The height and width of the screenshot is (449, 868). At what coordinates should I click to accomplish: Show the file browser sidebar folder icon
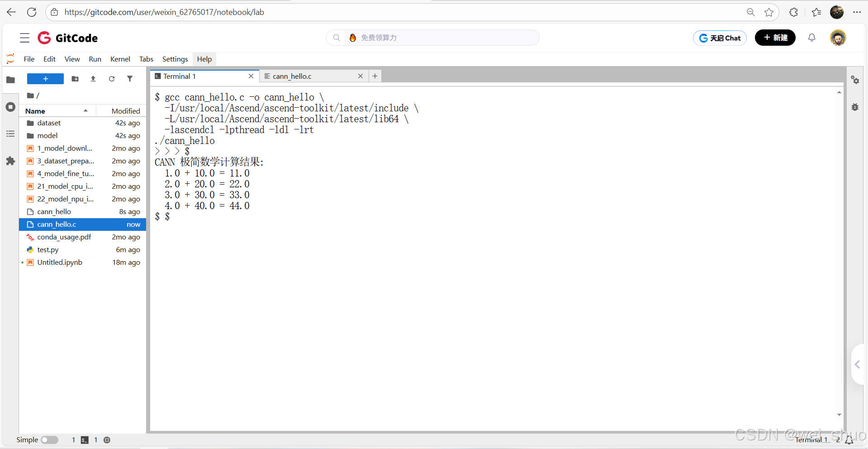coord(10,80)
